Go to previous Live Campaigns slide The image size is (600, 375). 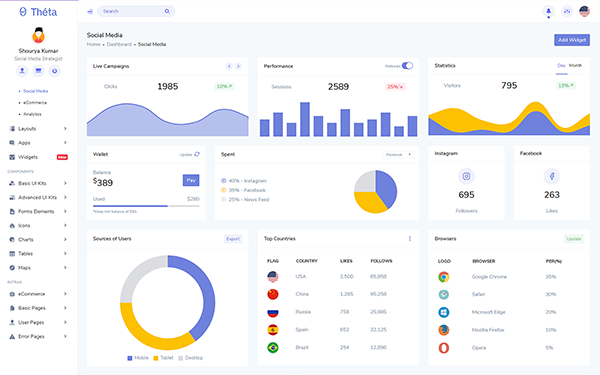(x=229, y=66)
